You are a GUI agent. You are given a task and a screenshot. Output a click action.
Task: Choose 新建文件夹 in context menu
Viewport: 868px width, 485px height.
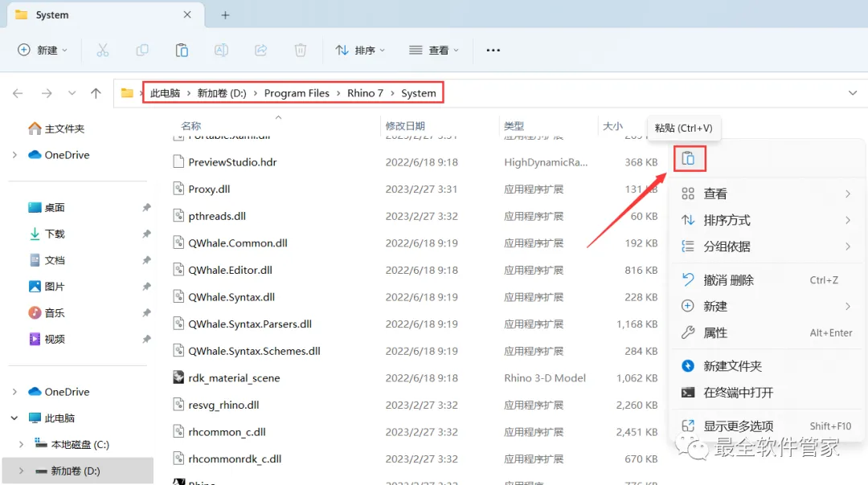pos(766,366)
